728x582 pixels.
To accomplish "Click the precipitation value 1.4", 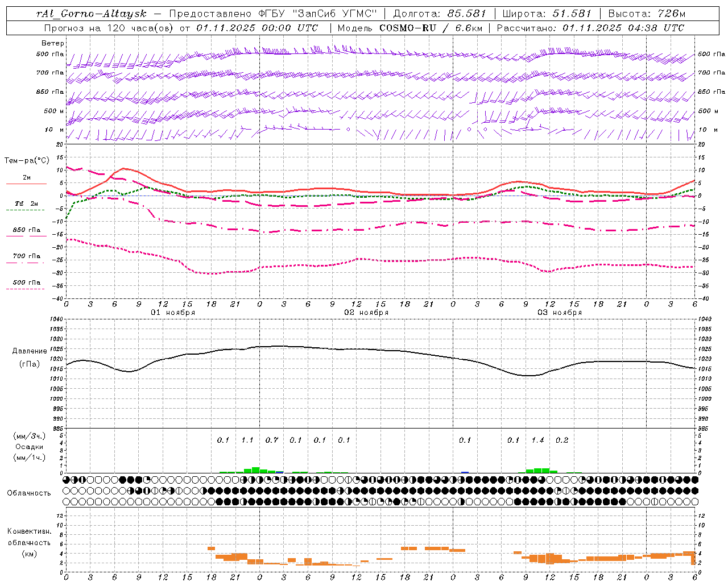I will [537, 440].
